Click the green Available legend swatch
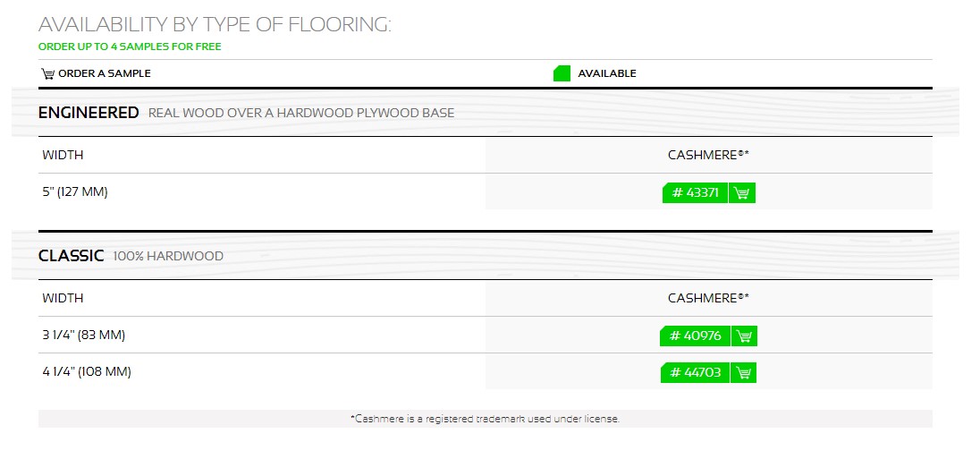 point(562,73)
